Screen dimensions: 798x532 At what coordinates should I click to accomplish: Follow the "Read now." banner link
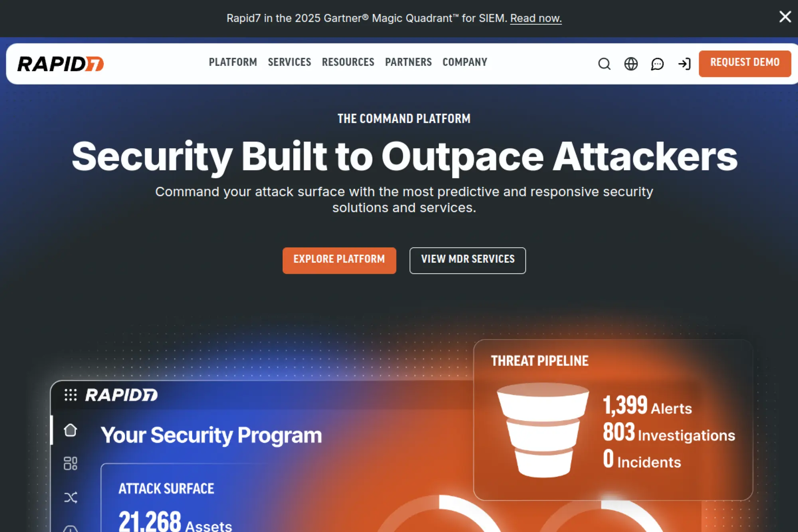pos(535,18)
